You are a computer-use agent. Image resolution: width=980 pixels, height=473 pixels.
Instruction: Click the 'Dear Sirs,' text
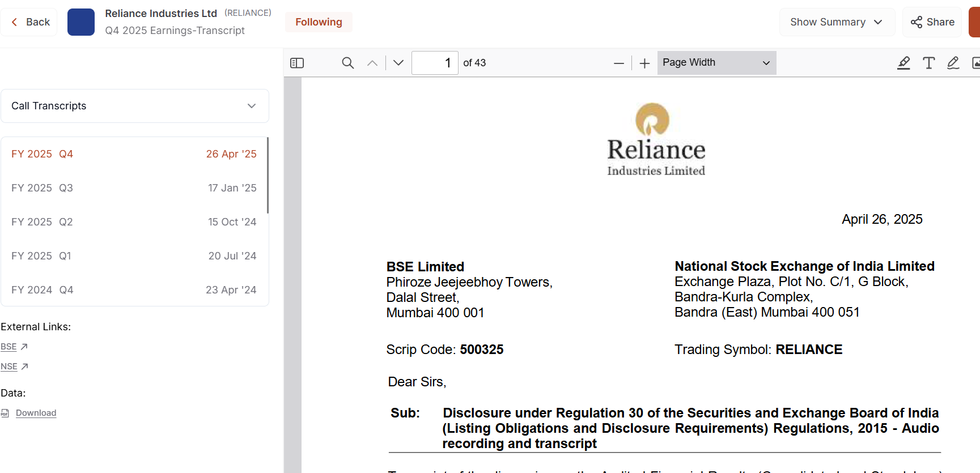pyautogui.click(x=417, y=382)
